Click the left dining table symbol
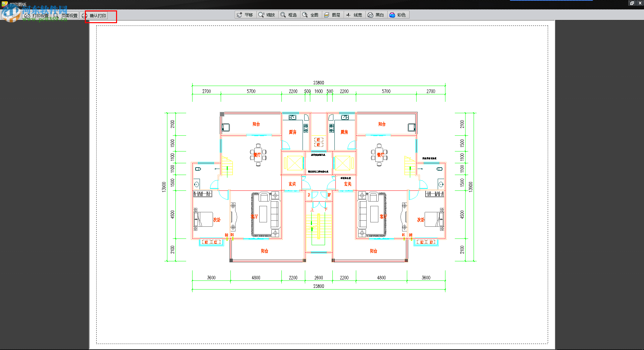Screen dimensions: 644x350 click(x=258, y=155)
